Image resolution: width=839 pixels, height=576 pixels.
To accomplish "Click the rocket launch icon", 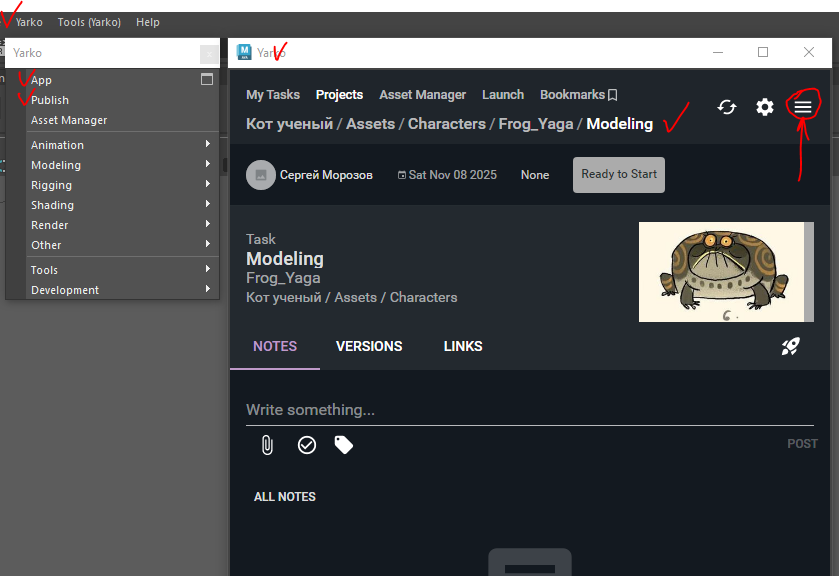I will point(790,346).
